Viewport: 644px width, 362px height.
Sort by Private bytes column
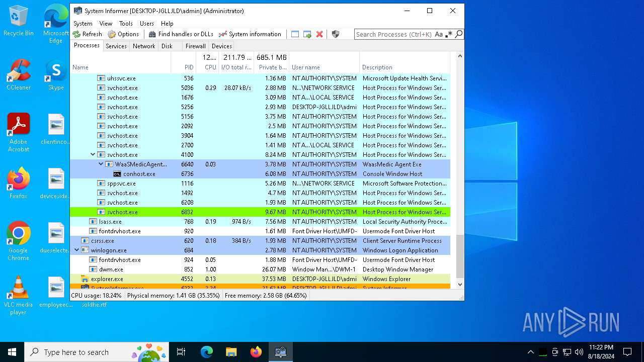[272, 62]
